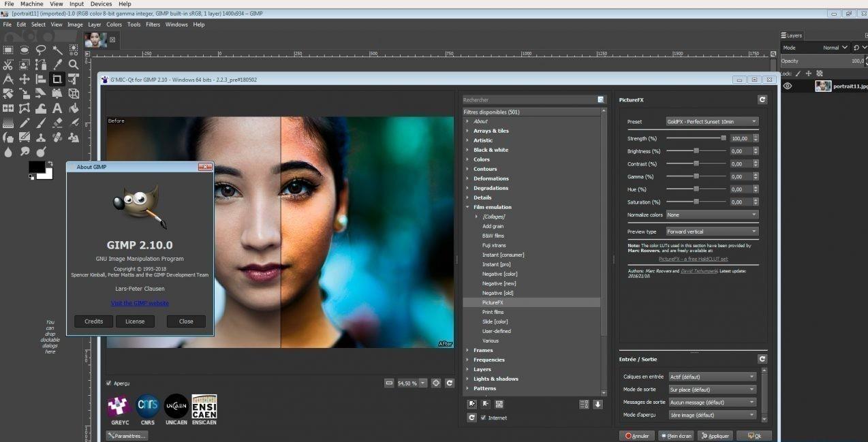
Task: Click the Appliquer button
Action: (x=714, y=436)
